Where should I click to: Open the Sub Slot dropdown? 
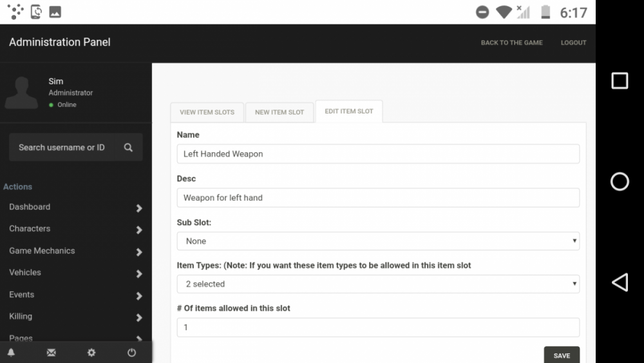378,241
